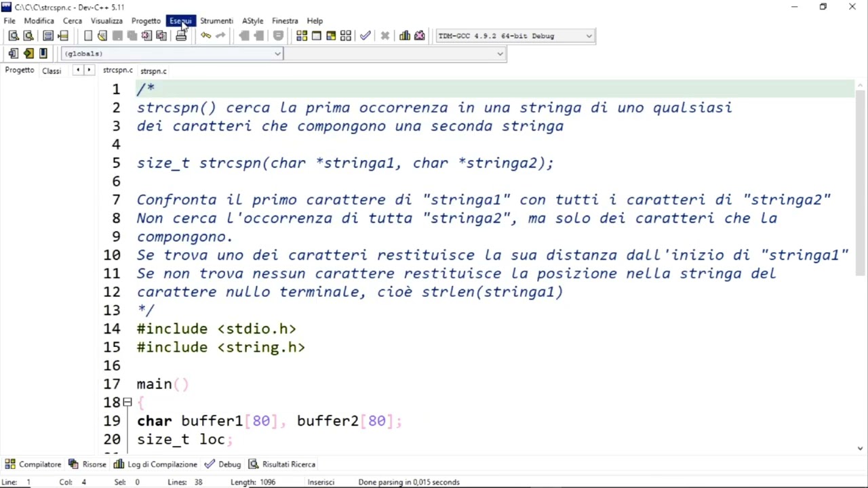
Task: Open the Compilatore bottom panel tab
Action: pos(33,464)
